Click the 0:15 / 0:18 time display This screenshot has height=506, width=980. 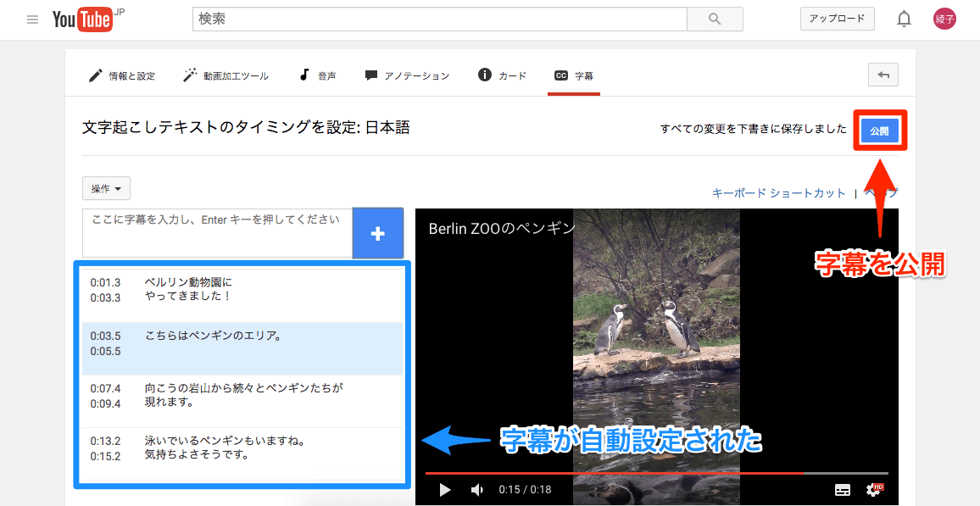525,490
